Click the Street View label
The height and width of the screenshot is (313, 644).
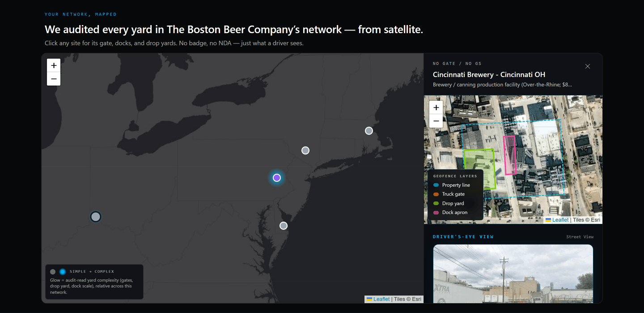point(580,237)
